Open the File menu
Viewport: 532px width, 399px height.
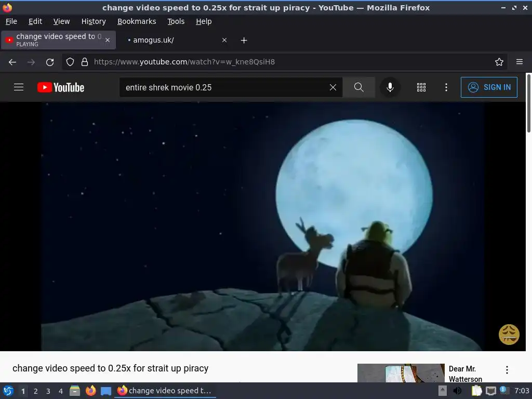11,21
